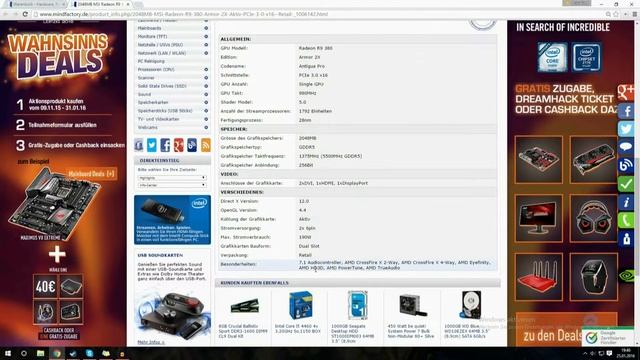Click the Google Plus icon under category list
Image resolution: width=640 pixels, height=360 pixels.
pyautogui.click(x=178, y=145)
